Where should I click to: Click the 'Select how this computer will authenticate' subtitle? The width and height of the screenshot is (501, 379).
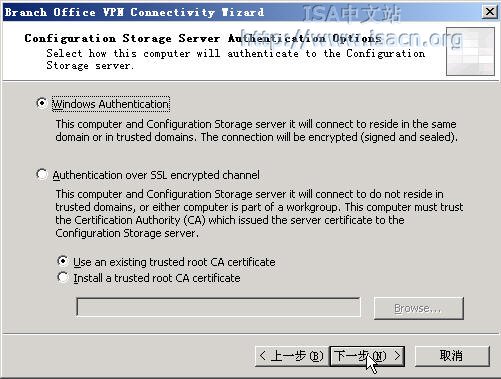point(236,59)
